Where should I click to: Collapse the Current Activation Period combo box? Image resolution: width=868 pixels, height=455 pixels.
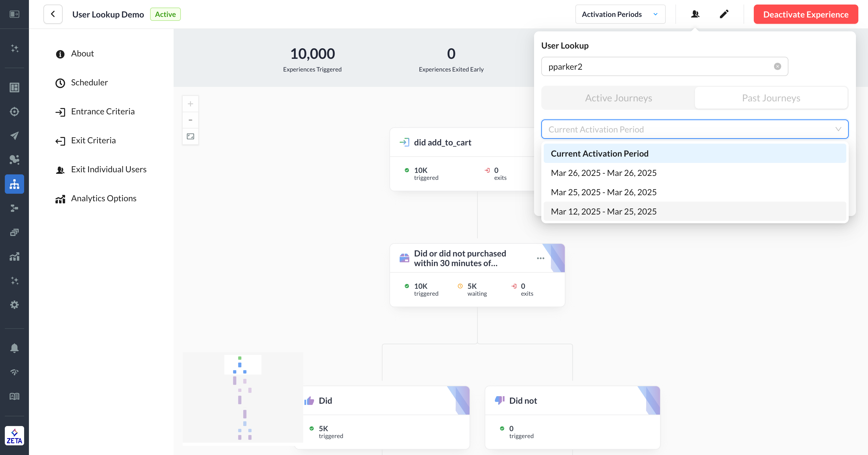click(838, 129)
